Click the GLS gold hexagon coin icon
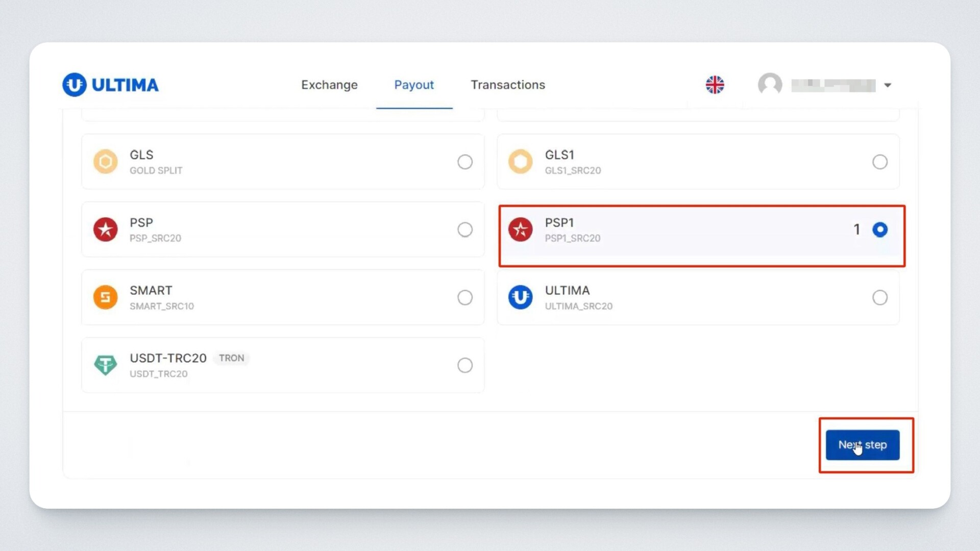This screenshot has width=980, height=551. [106, 162]
